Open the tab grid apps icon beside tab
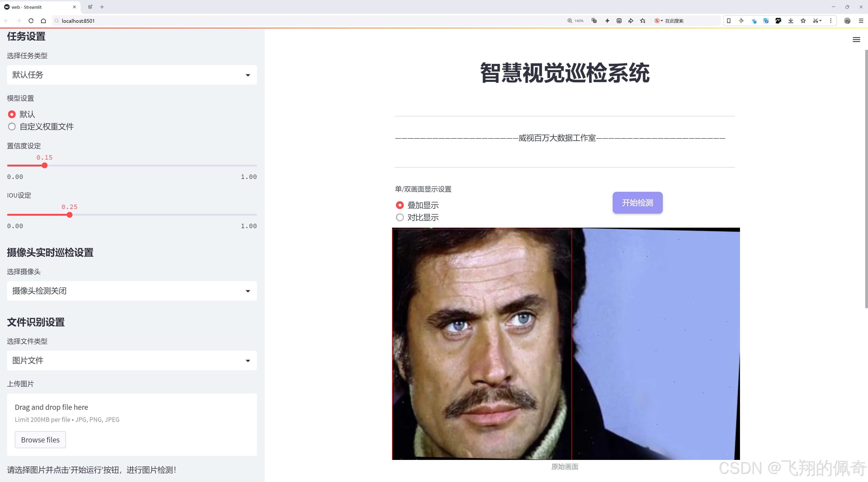Viewport: 868px width, 482px height. pyautogui.click(x=90, y=7)
